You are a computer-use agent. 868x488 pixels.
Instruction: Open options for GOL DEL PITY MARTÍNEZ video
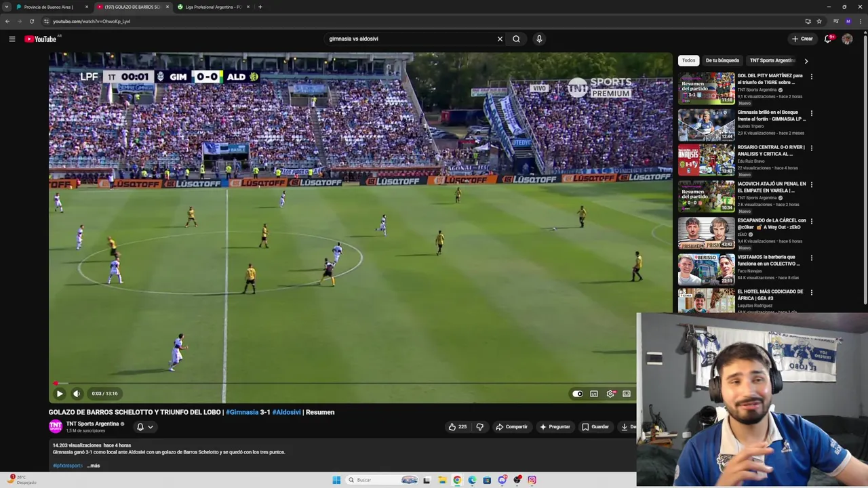pyautogui.click(x=812, y=77)
